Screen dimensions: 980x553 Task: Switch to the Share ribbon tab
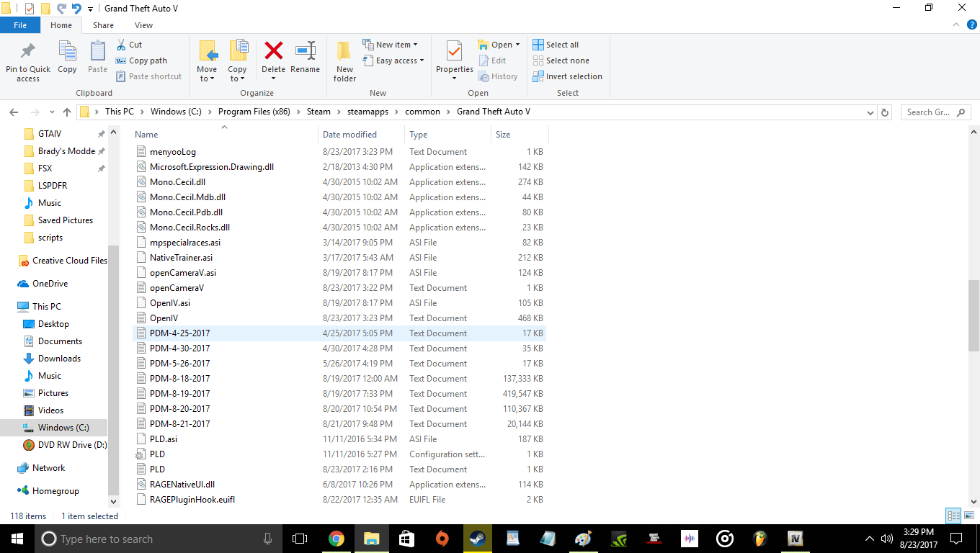[103, 25]
